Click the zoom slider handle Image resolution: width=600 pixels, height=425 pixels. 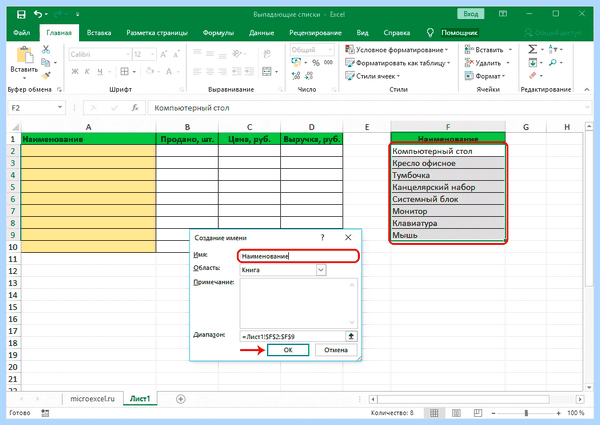coord(526,413)
